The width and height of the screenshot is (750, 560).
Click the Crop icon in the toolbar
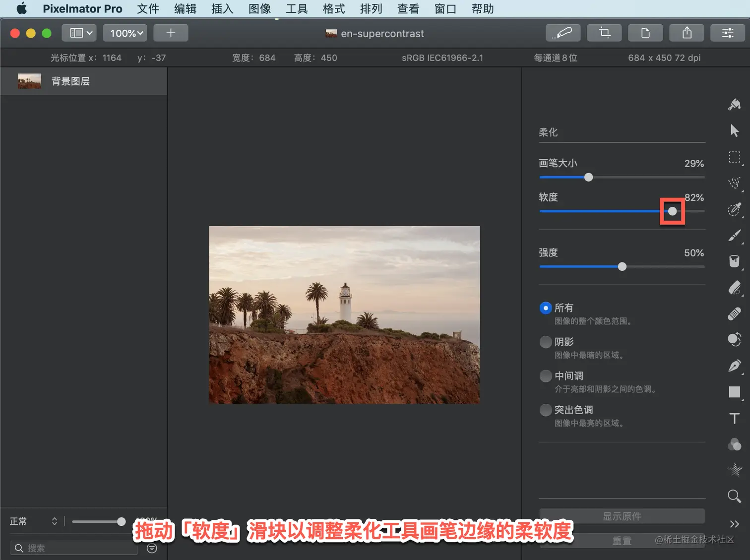(x=604, y=33)
